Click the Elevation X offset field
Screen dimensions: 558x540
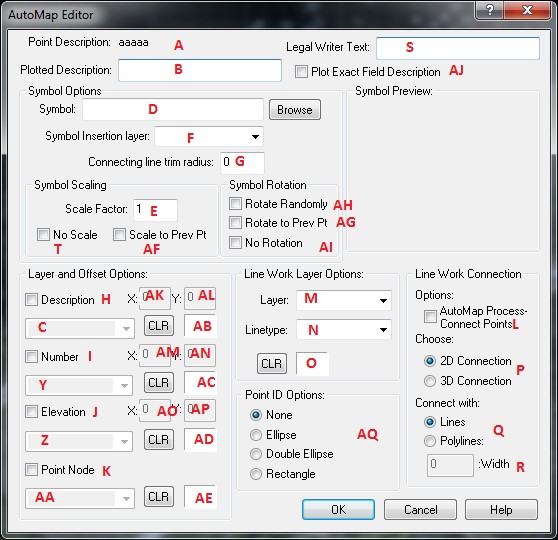(155, 410)
